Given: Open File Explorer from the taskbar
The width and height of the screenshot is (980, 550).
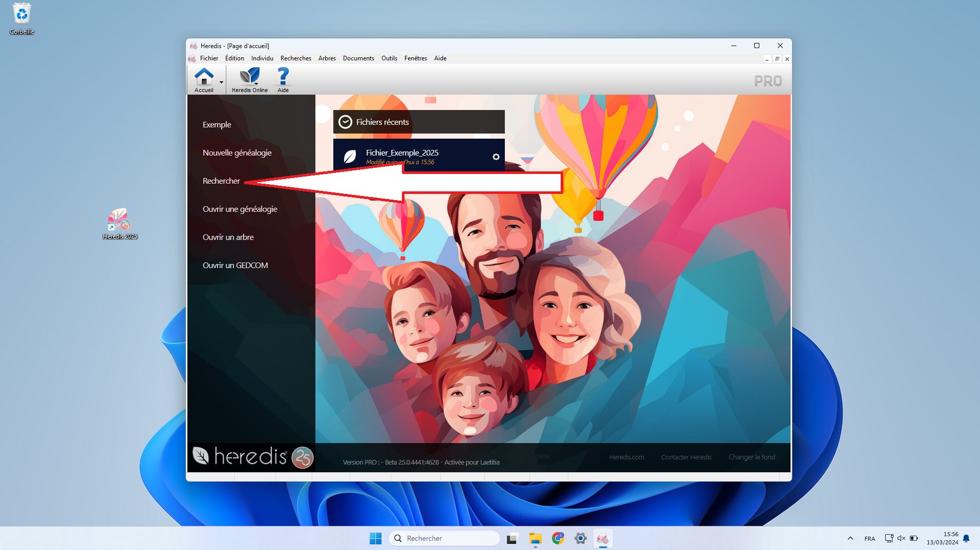Looking at the screenshot, I should click(x=535, y=538).
